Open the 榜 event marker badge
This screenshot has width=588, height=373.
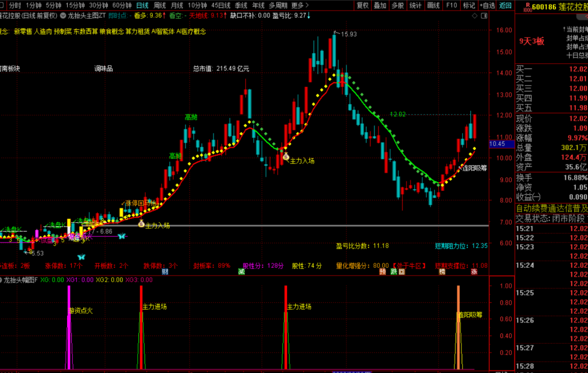pyautogui.click(x=442, y=272)
